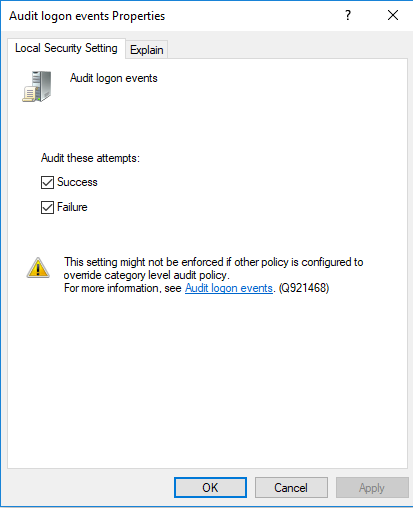Confirm changes with the OK button
The width and height of the screenshot is (413, 508).
coord(210,488)
